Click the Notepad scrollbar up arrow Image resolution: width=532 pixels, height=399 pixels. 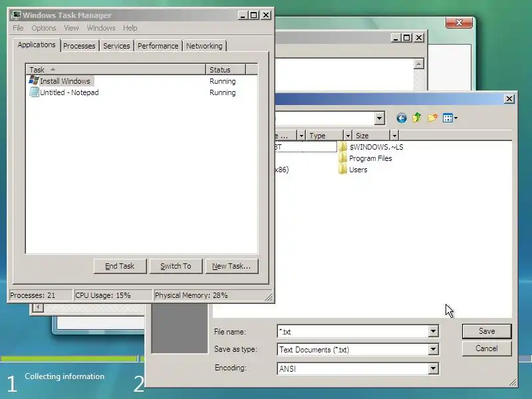pyautogui.click(x=419, y=64)
